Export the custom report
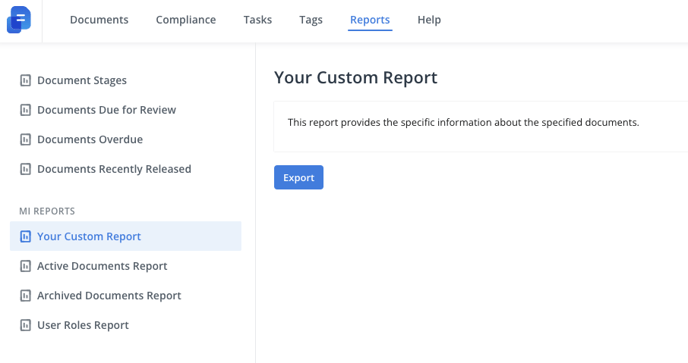 [x=299, y=177]
